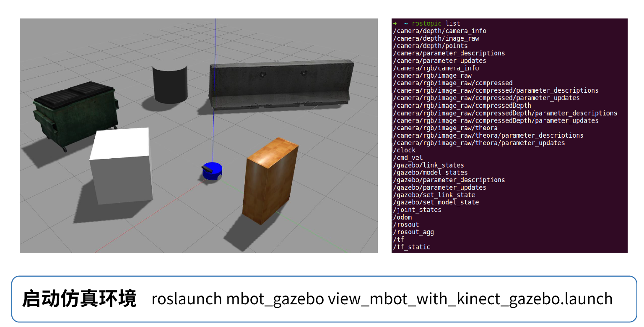644x327 pixels.
Task: Click /camera/rgb/image_raw/compressedDepth/parameter_updates line
Action: (496, 120)
